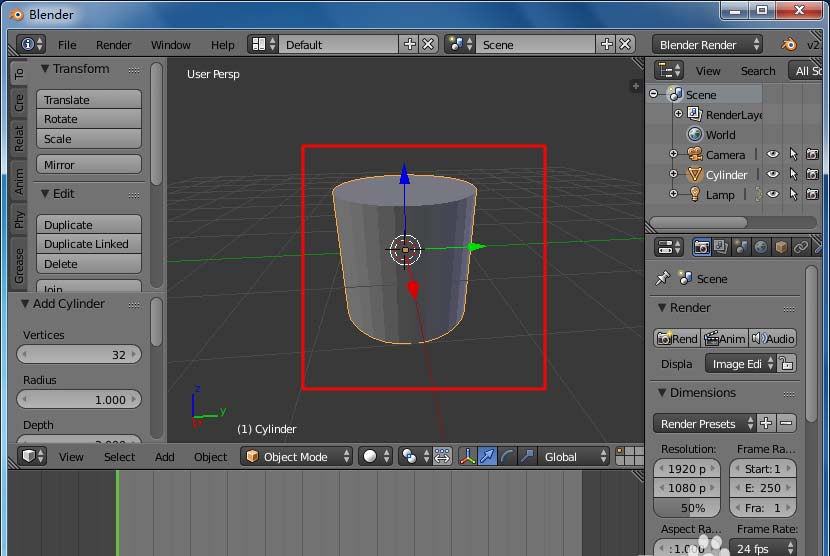Image resolution: width=830 pixels, height=556 pixels.
Task: Click the Duplicate Linked button
Action: pos(88,244)
